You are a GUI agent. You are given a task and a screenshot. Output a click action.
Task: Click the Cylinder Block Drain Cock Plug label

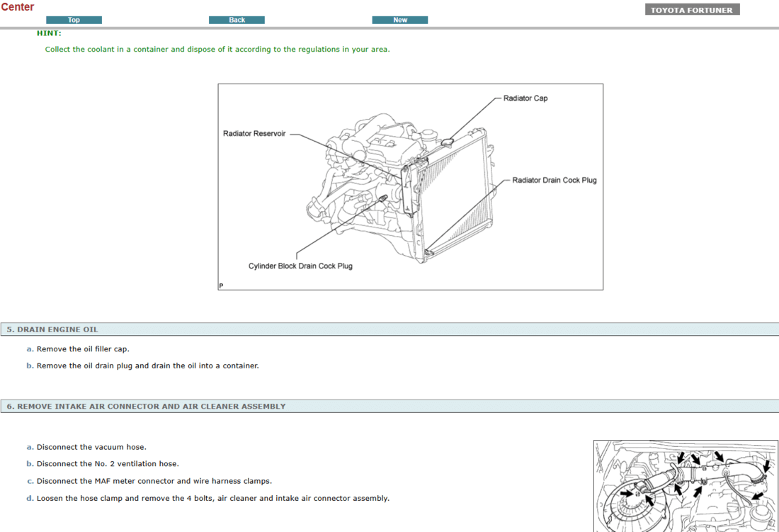pyautogui.click(x=300, y=266)
